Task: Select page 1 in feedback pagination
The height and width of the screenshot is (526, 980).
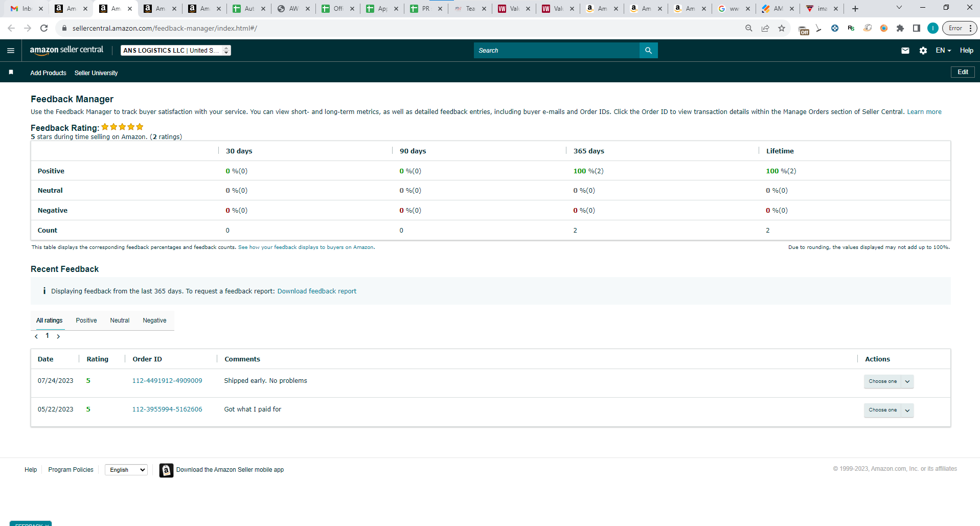Action: tap(48, 336)
